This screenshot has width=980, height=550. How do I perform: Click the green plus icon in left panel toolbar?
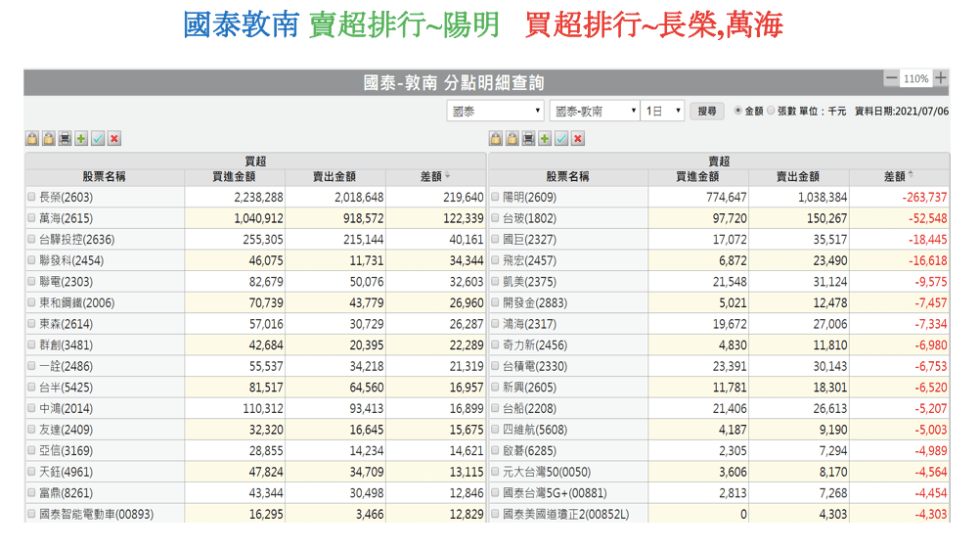(81, 139)
